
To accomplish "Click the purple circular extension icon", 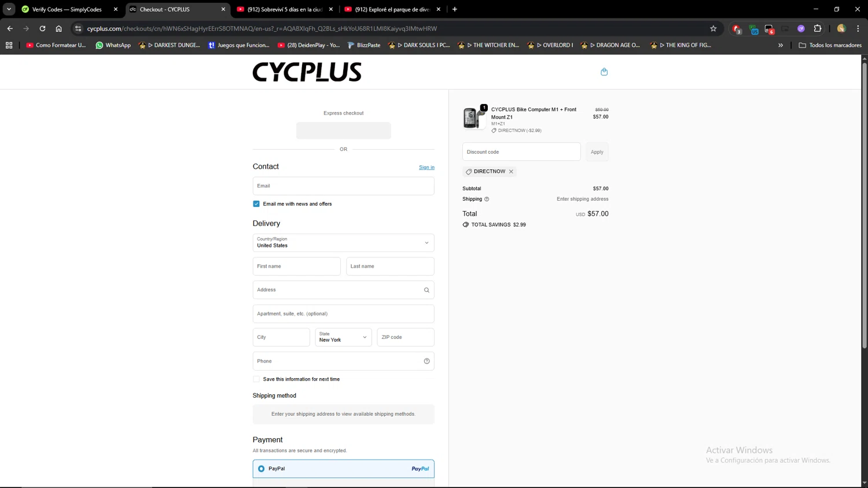I will pyautogui.click(x=801, y=28).
